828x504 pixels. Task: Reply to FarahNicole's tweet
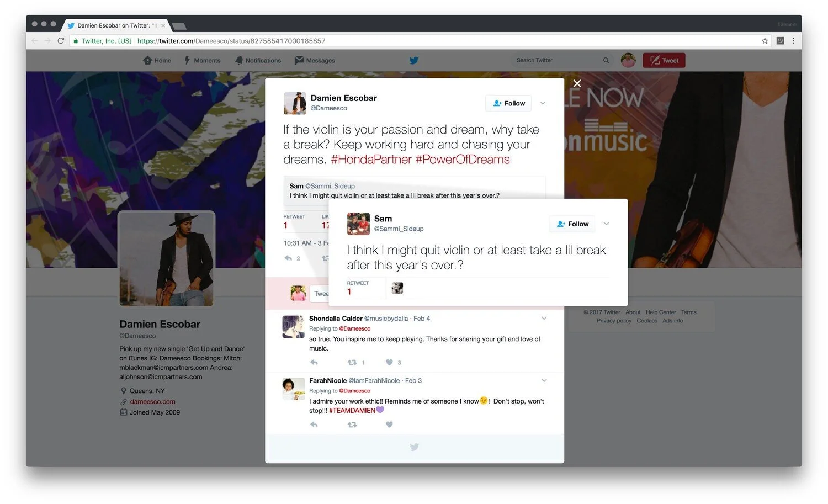coord(314,425)
